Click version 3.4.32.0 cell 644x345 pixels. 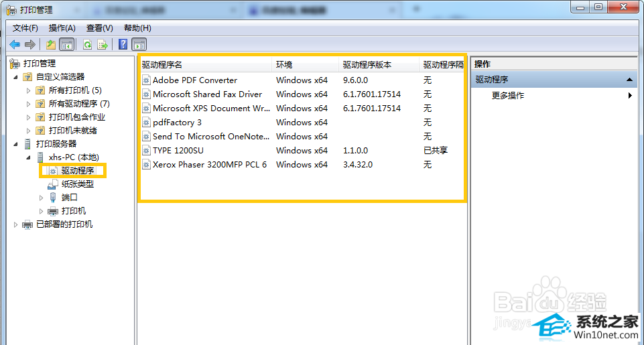(358, 164)
